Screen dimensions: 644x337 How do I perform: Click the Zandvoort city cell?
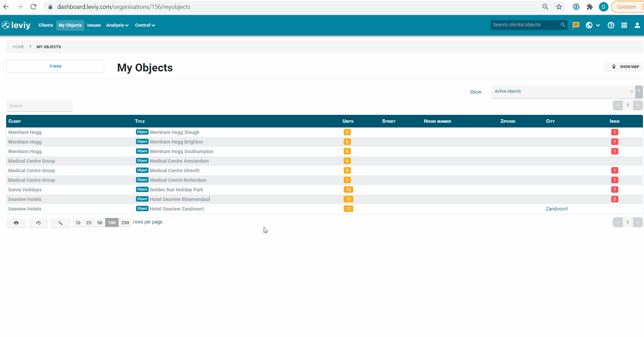click(557, 209)
